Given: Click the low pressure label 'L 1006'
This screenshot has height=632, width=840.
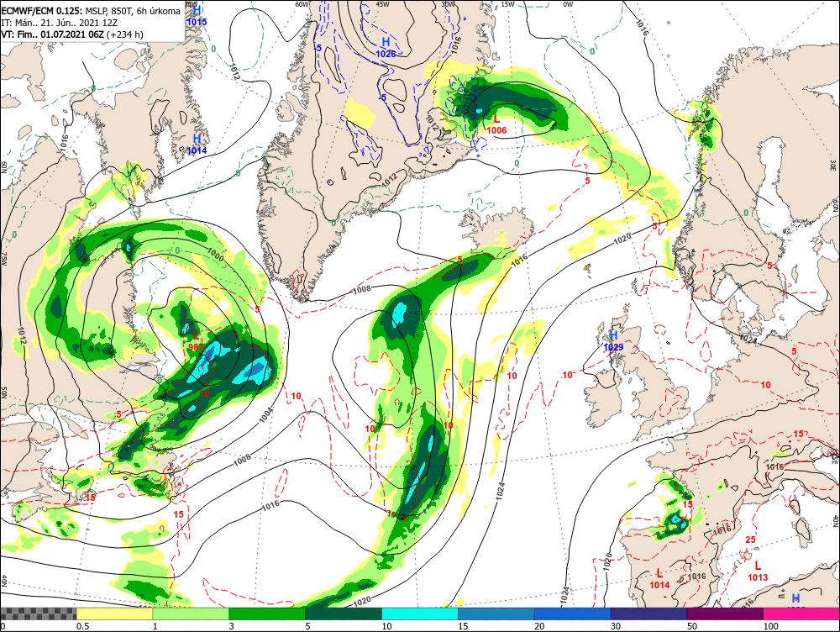Looking at the screenshot, I should click(496, 124).
